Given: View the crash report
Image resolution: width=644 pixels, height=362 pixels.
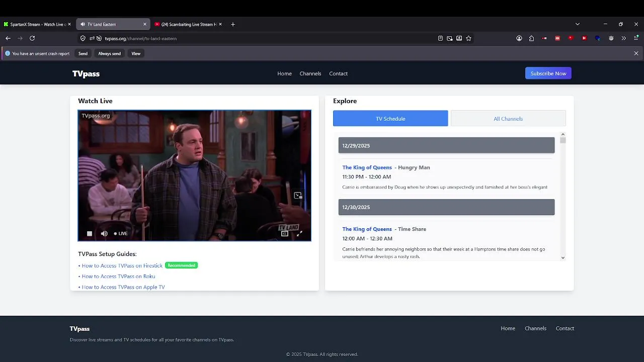Looking at the screenshot, I should [x=136, y=53].
